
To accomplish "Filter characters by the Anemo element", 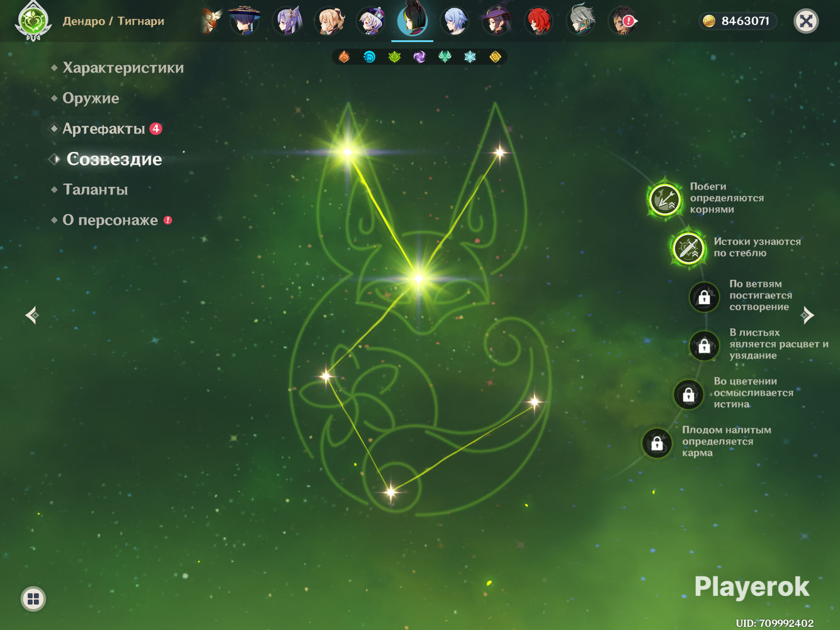I will 445,57.
